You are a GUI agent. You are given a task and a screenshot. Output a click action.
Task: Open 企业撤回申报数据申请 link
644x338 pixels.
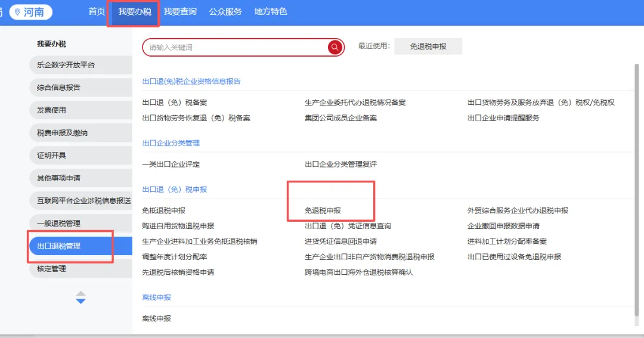point(503,226)
